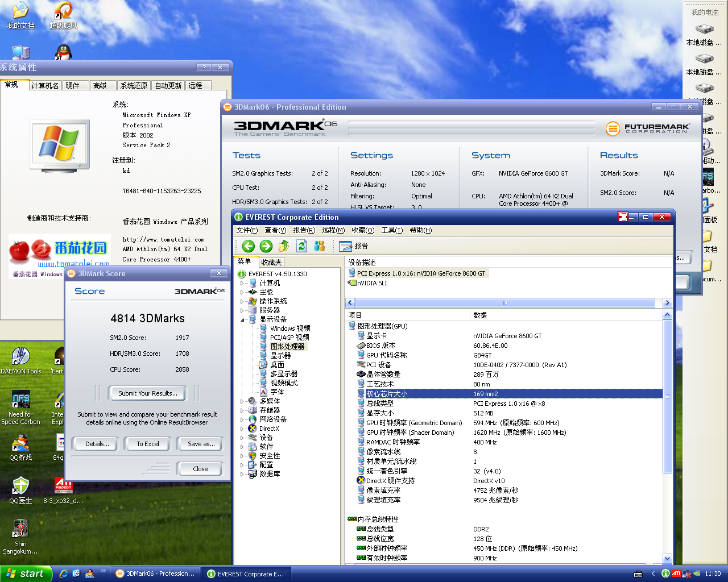The height and width of the screenshot is (582, 728).
Task: Open the 系统还原 tab in System Properties
Action: coord(134,85)
